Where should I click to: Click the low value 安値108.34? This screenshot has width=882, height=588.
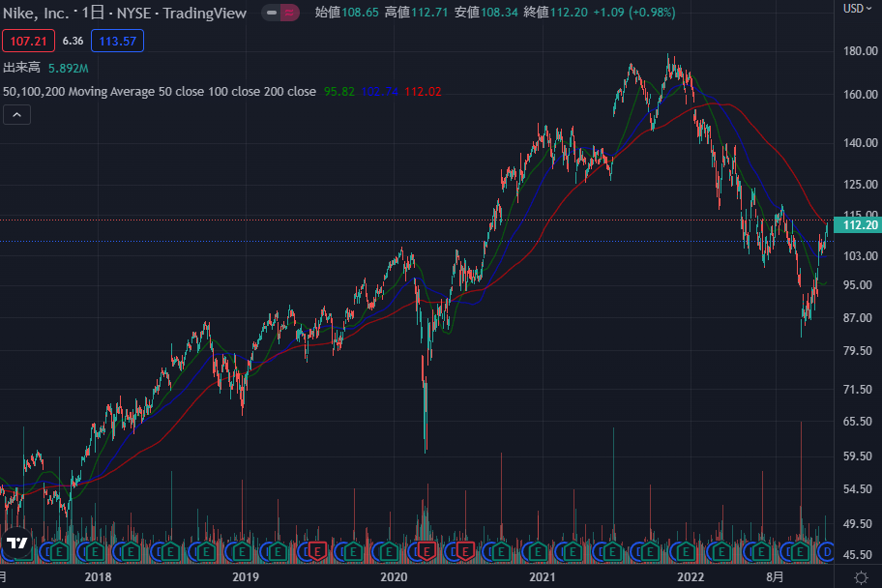point(486,13)
